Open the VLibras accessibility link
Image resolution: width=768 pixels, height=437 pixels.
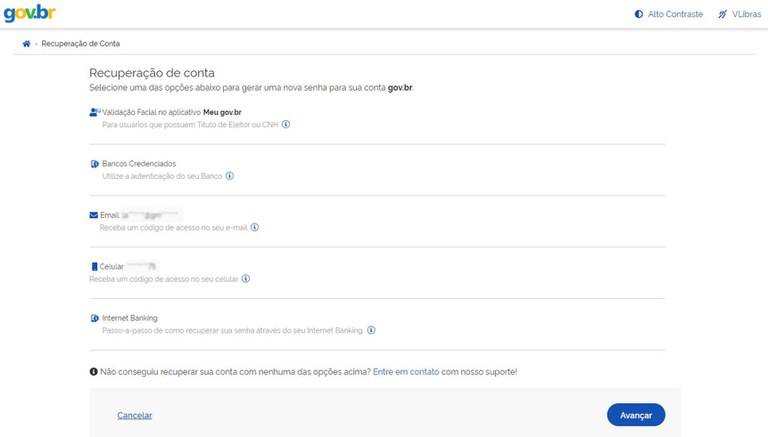tap(745, 15)
